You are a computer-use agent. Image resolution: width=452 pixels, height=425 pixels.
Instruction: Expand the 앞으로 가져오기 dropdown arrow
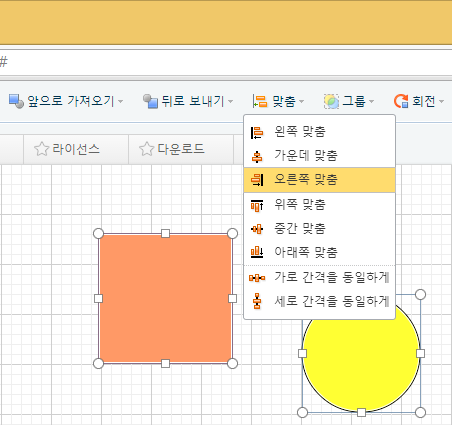pyautogui.click(x=121, y=101)
